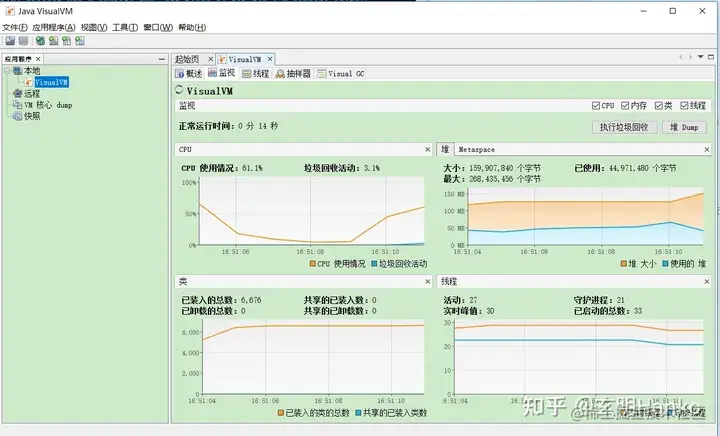The image size is (720, 436).
Task: Select the 远程 remote tree node
Action: point(32,93)
